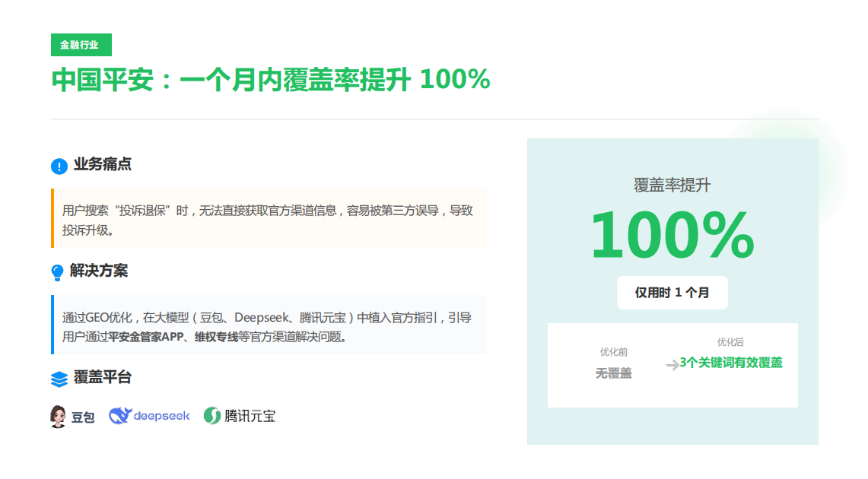Select the 3个关键词有效覆盖 result text
The height and width of the screenshot is (479, 868).
pos(731,363)
